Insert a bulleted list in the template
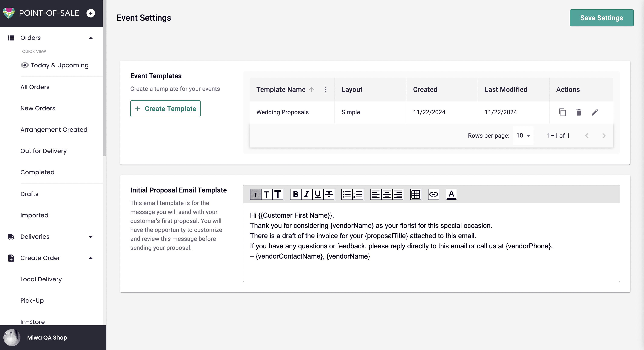The image size is (644, 350). (347, 194)
